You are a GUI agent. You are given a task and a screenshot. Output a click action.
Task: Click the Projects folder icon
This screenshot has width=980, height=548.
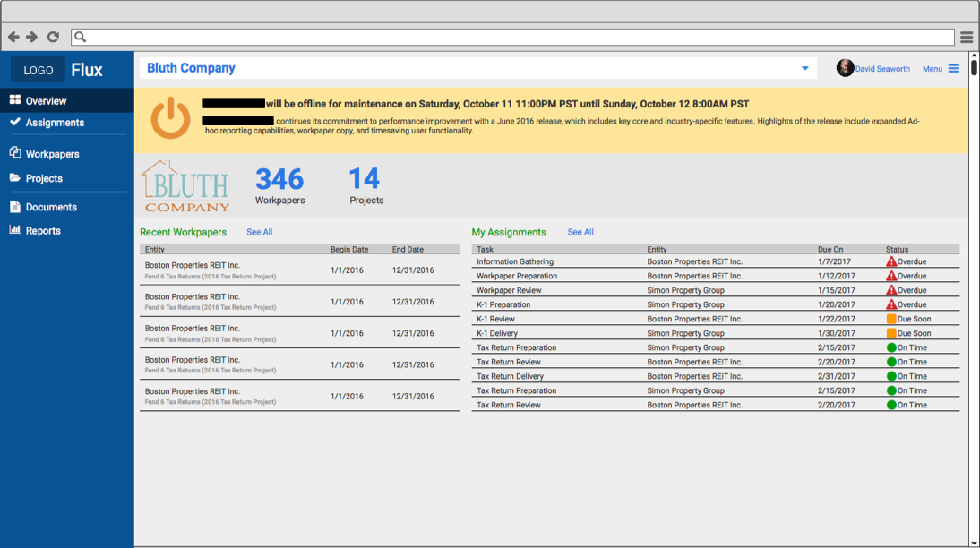pyautogui.click(x=15, y=178)
